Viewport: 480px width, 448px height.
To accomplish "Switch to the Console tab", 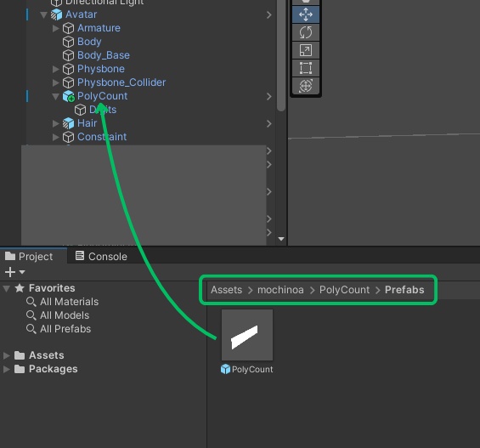I will click(101, 257).
